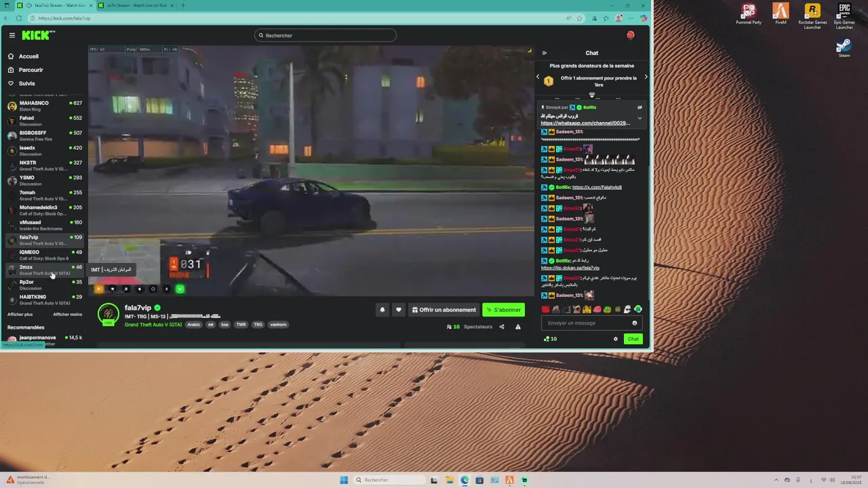Click the Arabic tag
Image resolution: width=868 pixels, height=488 pixels.
(x=194, y=325)
